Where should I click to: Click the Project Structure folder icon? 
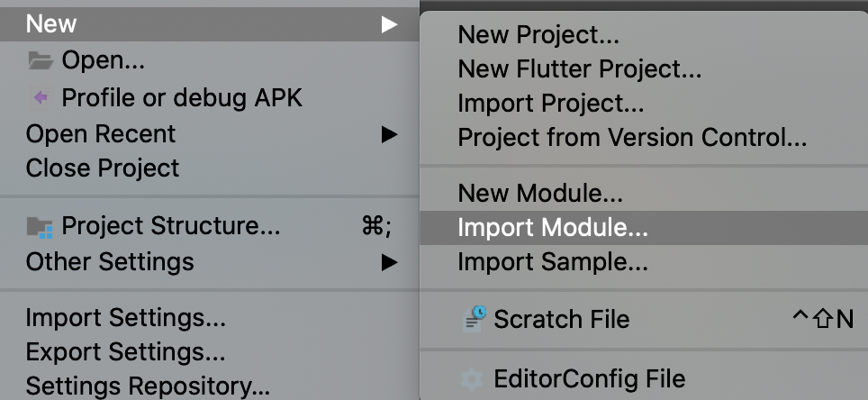tap(40, 227)
